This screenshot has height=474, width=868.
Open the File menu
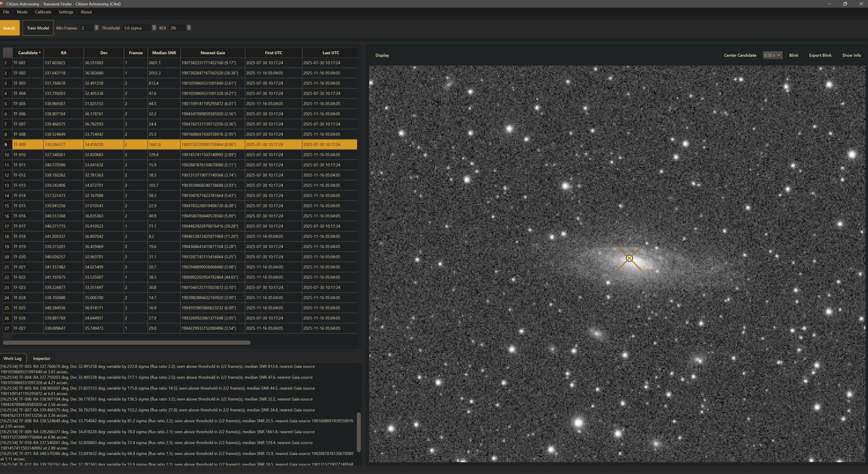6,12
